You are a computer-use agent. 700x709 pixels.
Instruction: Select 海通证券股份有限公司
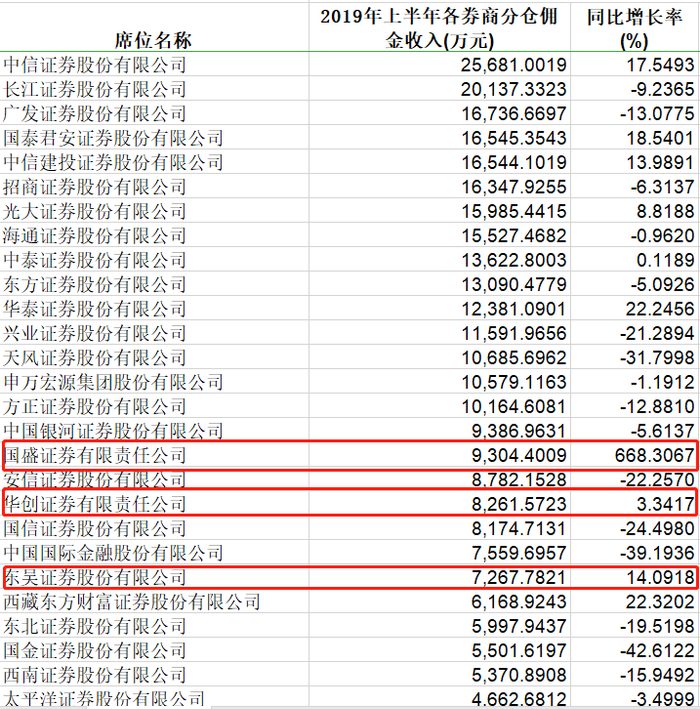pyautogui.click(x=95, y=236)
